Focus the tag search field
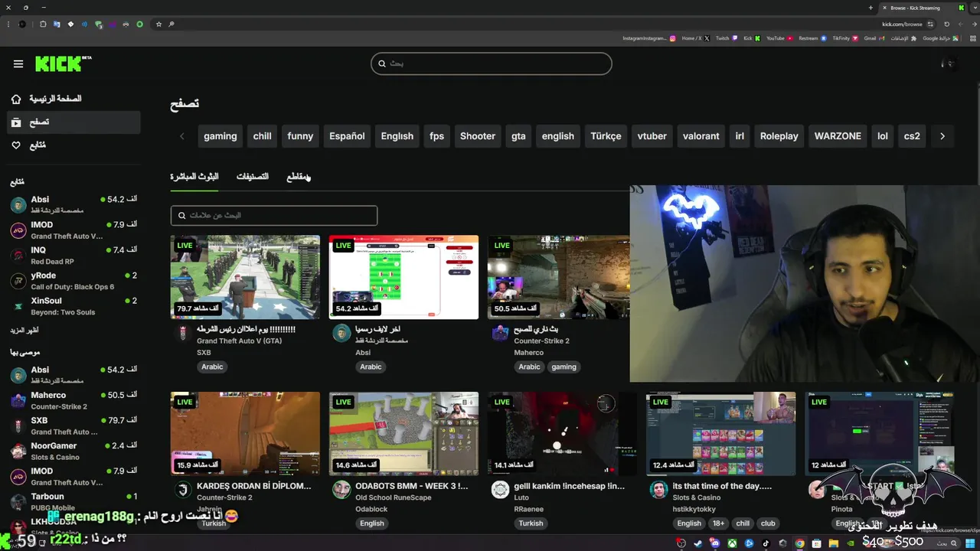This screenshot has height=551, width=980. (274, 216)
